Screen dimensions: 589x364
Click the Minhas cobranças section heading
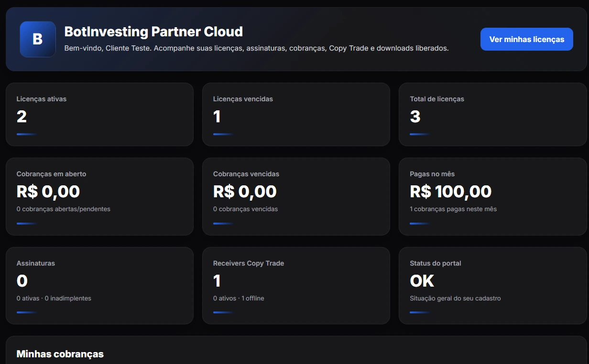point(60,354)
